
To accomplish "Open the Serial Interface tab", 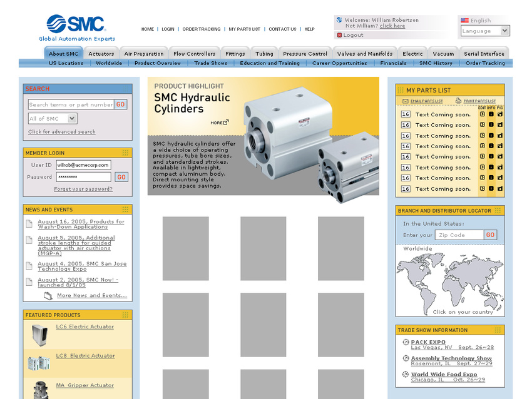I will (x=484, y=54).
